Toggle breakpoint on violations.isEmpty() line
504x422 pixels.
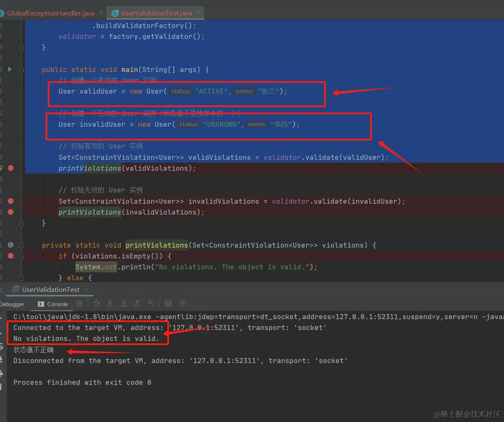click(11, 256)
